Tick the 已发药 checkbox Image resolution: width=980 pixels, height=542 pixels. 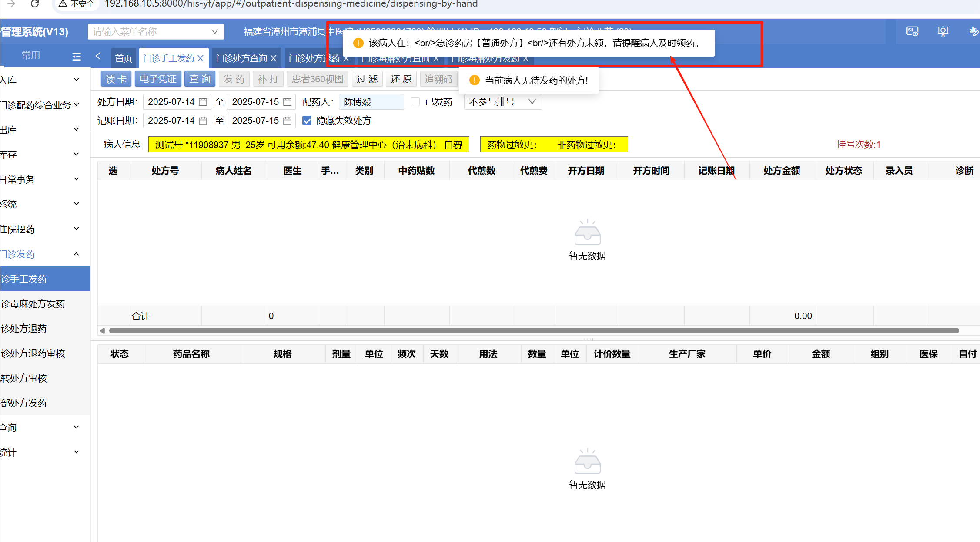[x=415, y=102]
